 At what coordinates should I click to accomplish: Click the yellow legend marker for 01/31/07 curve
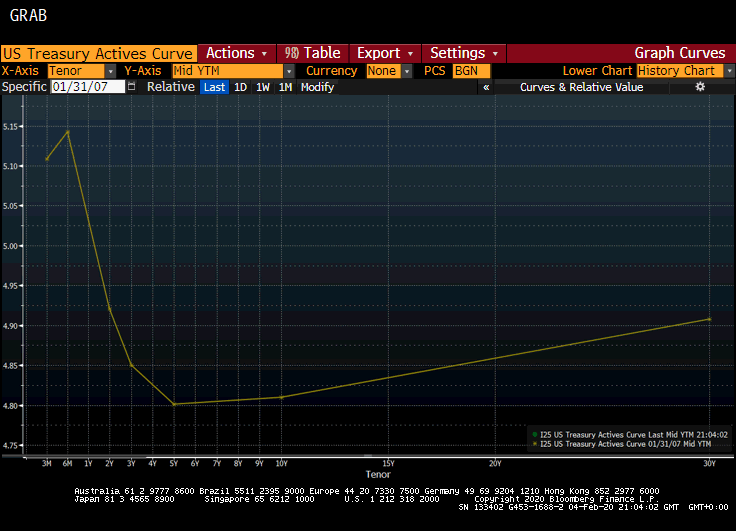[535, 444]
